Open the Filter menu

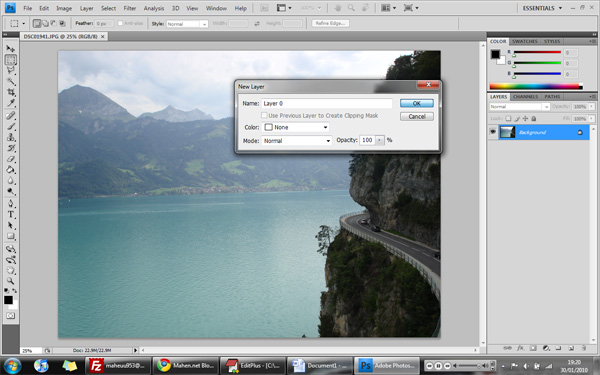click(130, 8)
